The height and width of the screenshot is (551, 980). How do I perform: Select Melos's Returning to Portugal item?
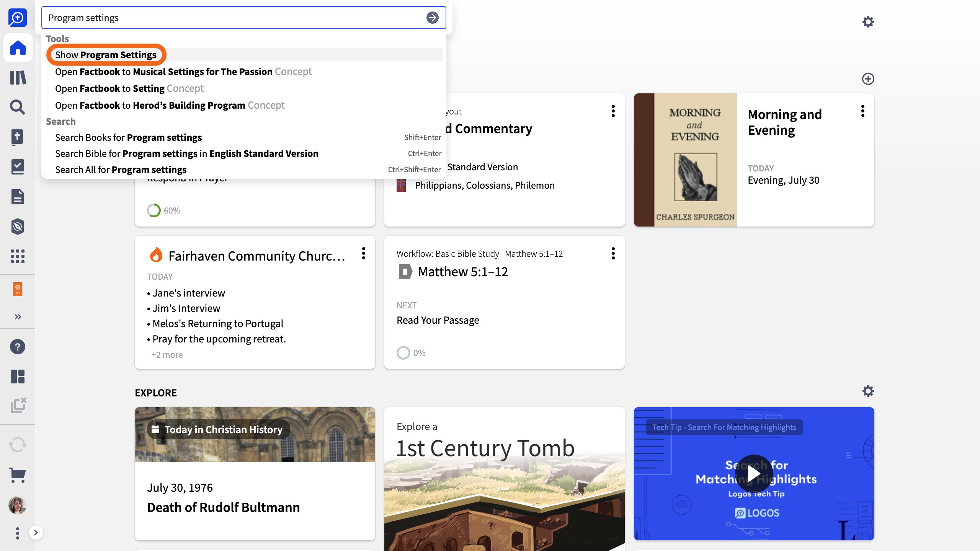click(x=218, y=323)
